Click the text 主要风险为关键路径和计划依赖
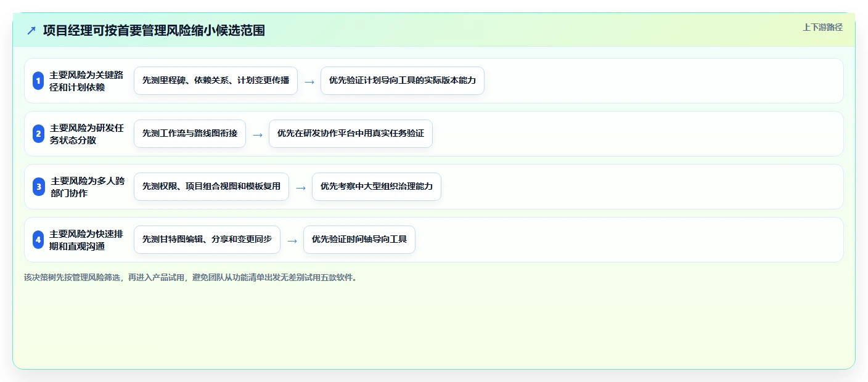The width and height of the screenshot is (868, 382). click(x=86, y=81)
